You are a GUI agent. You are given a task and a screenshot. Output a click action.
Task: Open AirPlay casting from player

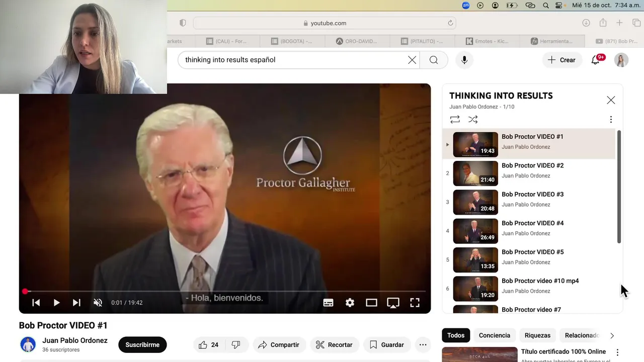pos(393,303)
